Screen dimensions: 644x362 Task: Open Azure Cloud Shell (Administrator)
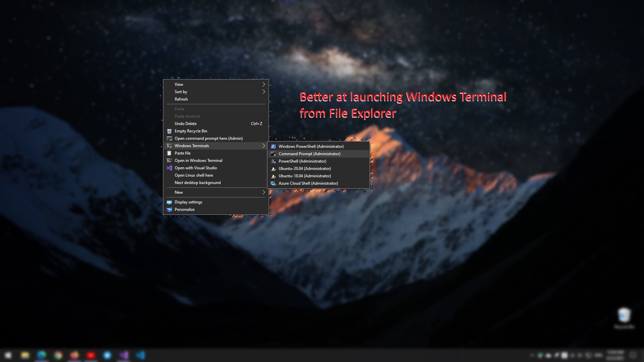308,183
